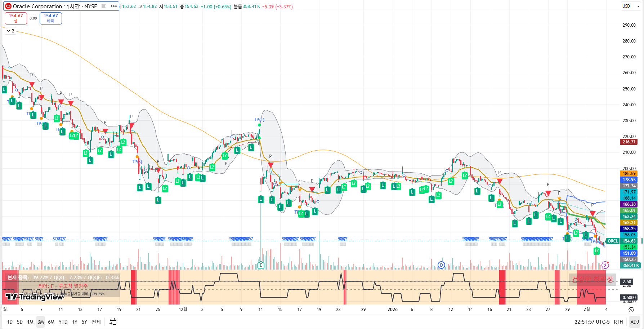Click the 290.00 price scale value

coord(629,25)
